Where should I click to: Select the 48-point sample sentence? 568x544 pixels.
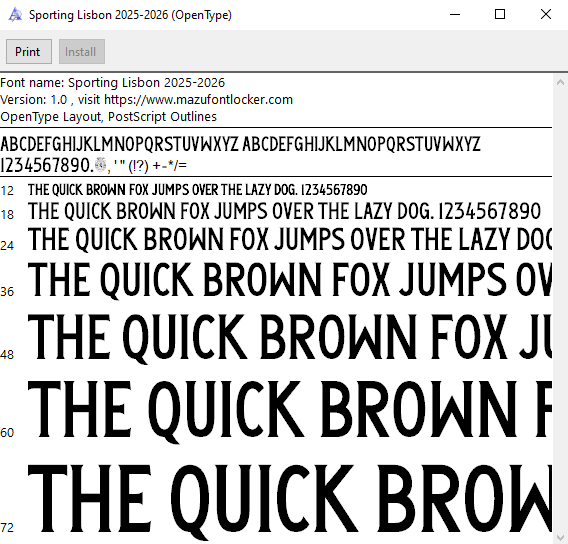click(x=290, y=338)
